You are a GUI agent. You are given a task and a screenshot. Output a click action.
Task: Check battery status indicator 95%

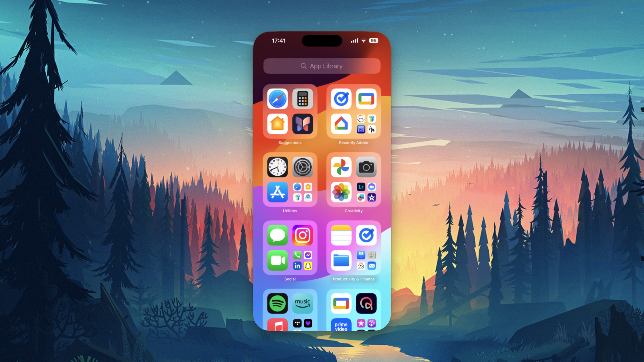coord(374,41)
